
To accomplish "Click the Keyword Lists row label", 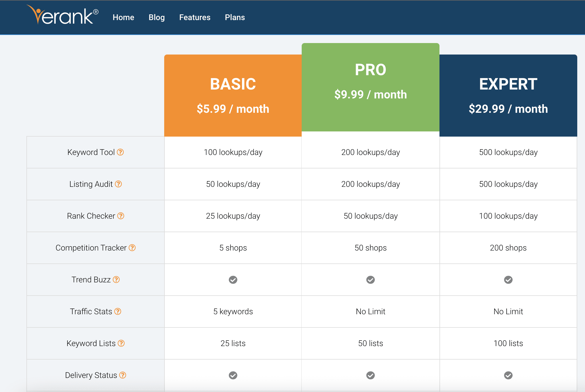I will coord(91,343).
